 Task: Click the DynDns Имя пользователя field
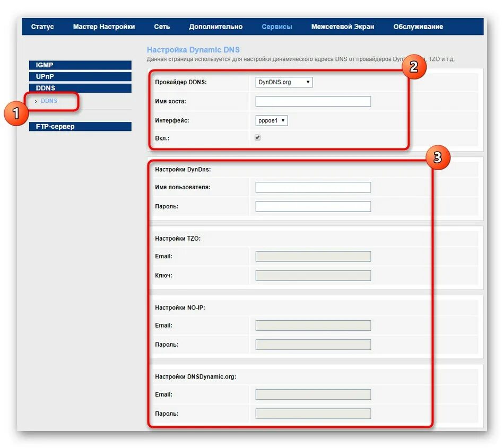(313, 187)
